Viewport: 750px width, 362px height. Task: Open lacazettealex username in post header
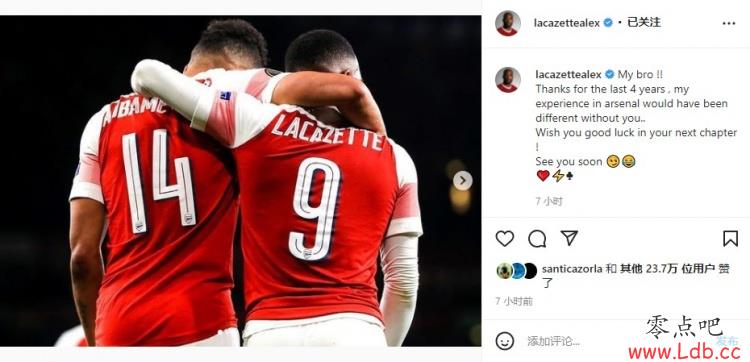566,23
